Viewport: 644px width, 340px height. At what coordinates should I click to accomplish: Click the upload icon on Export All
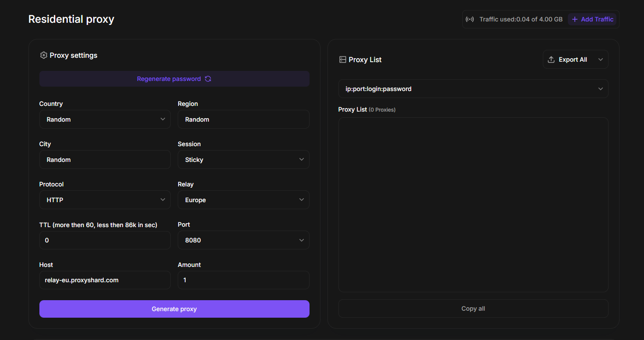[x=551, y=60]
